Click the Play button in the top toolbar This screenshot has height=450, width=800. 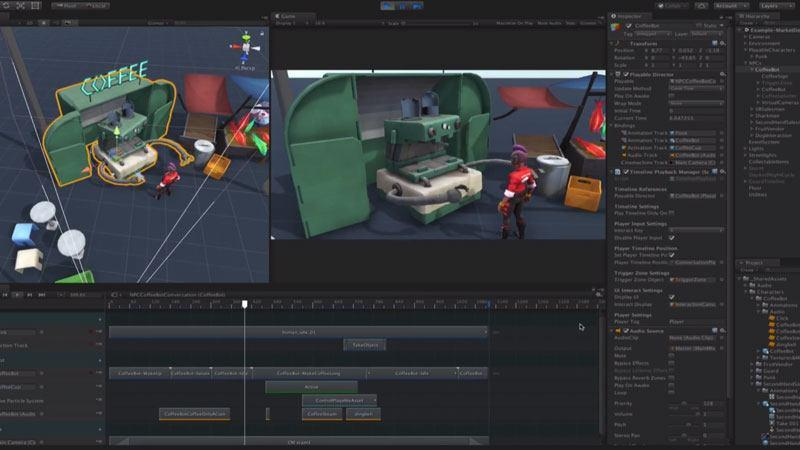click(x=388, y=5)
